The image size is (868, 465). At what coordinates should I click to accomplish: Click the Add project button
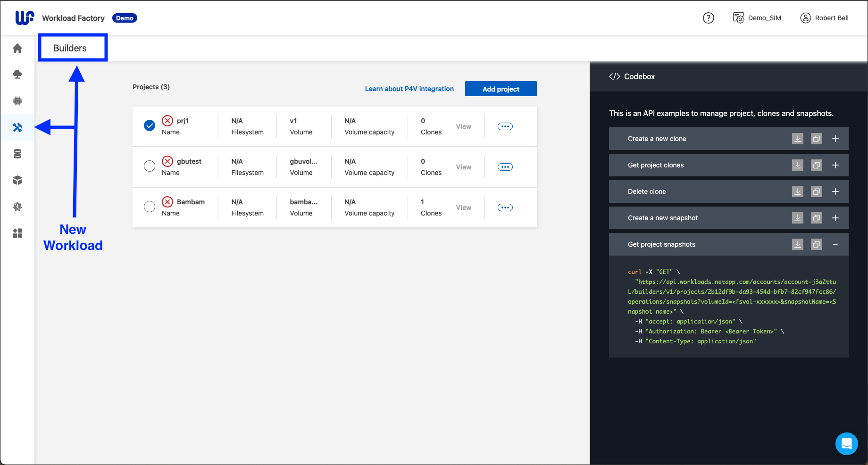click(x=501, y=89)
